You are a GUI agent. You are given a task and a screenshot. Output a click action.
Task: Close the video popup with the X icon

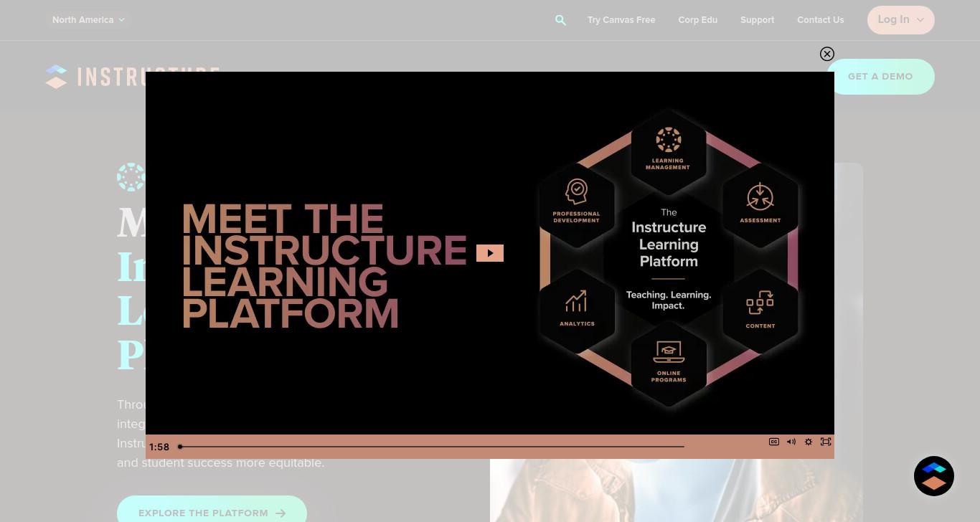(827, 54)
